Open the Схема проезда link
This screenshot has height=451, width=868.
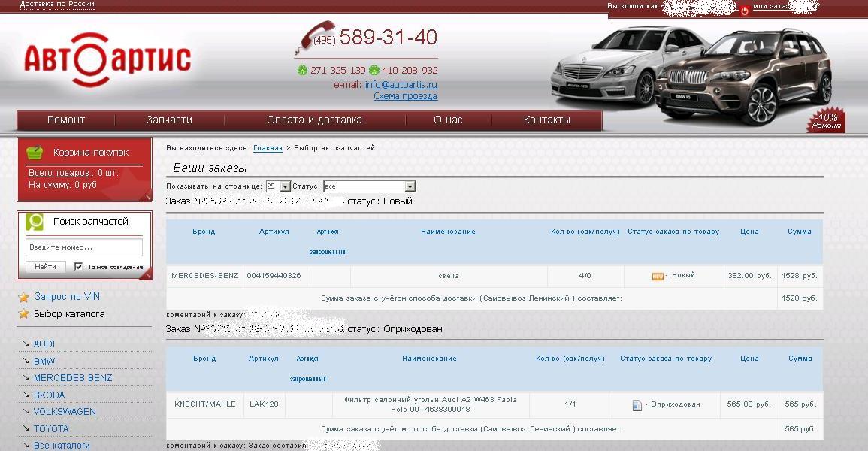coord(405,96)
